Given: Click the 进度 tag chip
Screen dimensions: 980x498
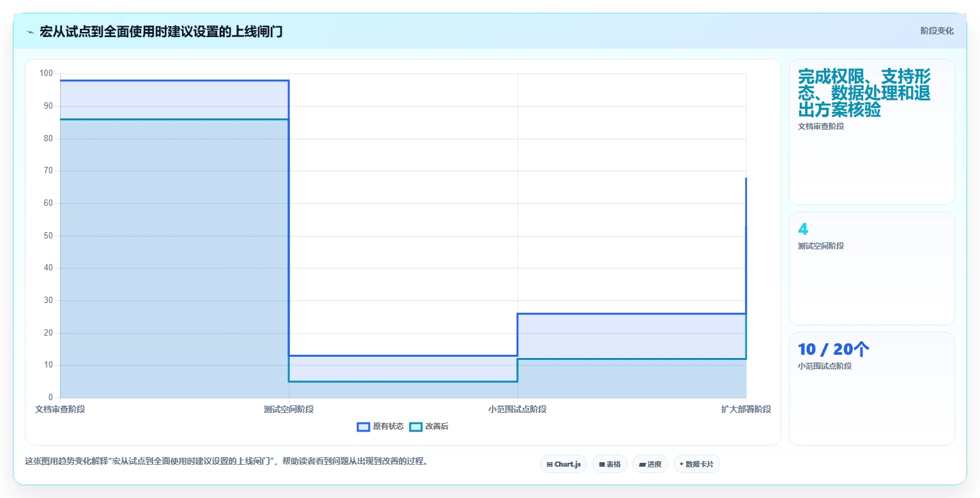Looking at the screenshot, I should click(650, 464).
